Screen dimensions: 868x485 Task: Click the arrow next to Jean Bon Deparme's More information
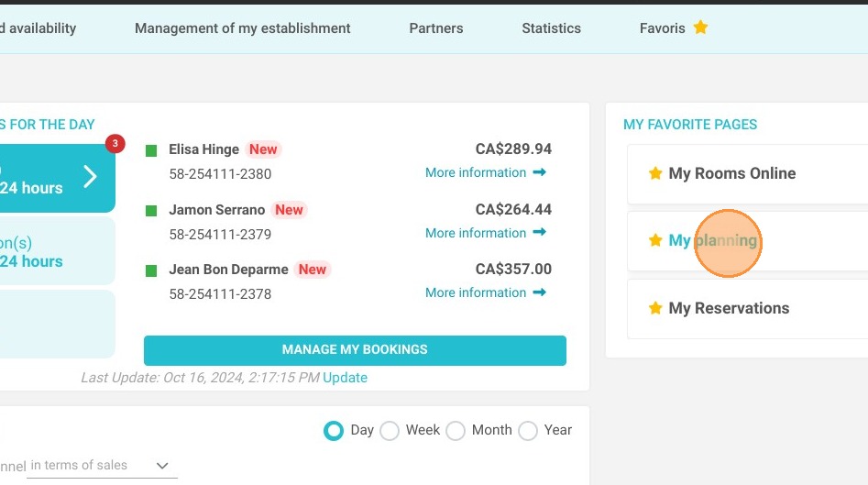(x=539, y=292)
